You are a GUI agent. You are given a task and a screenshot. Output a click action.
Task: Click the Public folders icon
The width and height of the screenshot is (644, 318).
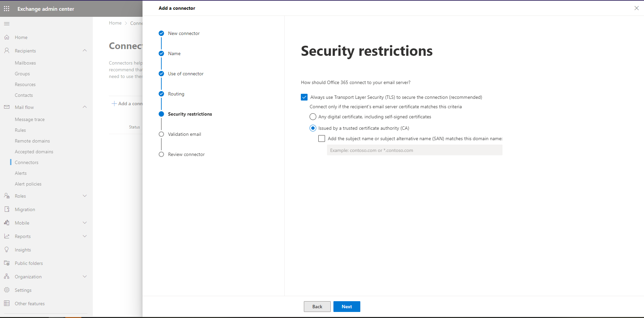(x=7, y=263)
